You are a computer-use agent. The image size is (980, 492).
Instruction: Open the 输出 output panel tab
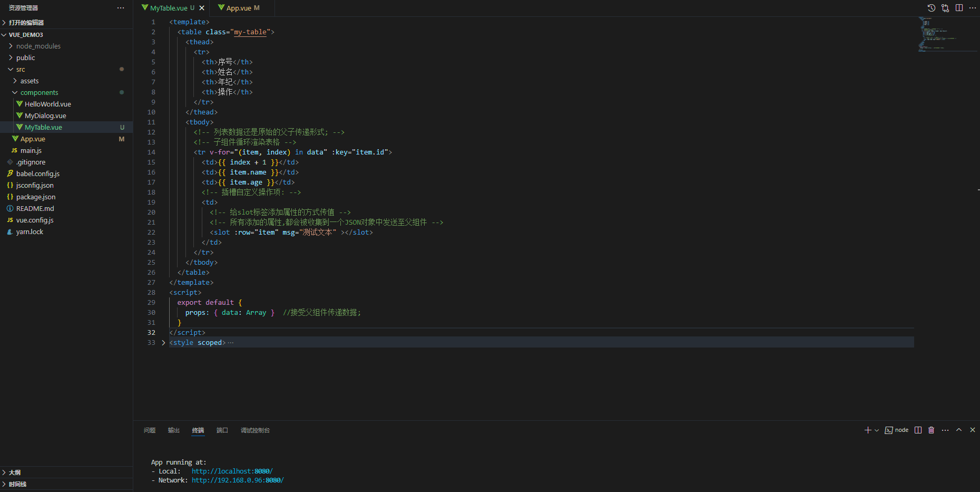174,430
